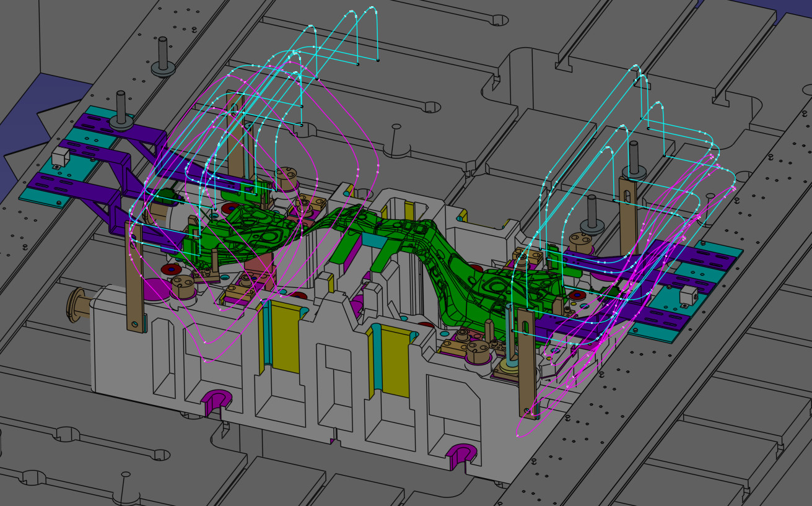This screenshot has width=812, height=506.
Task: Select the yellow wear plate at front center
Action: 395,362
